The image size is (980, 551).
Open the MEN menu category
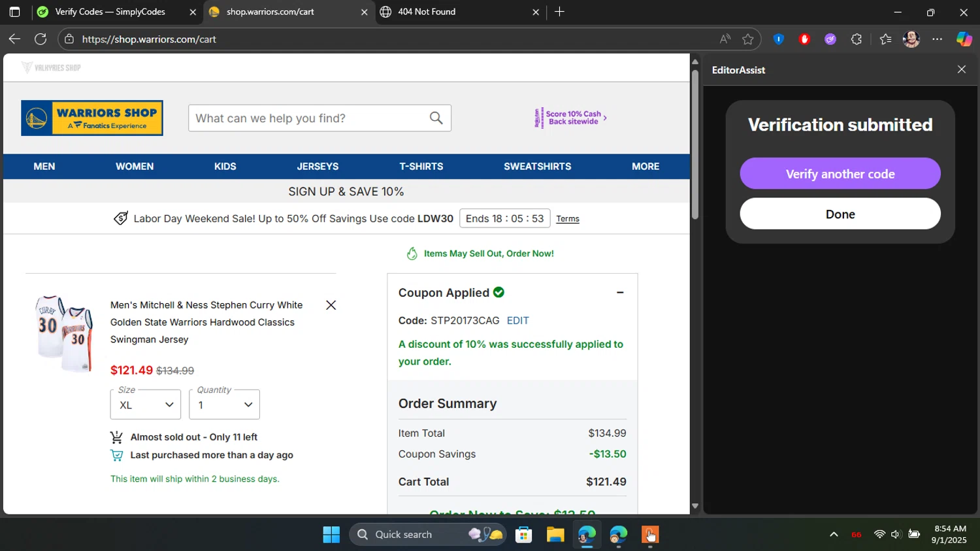click(44, 167)
